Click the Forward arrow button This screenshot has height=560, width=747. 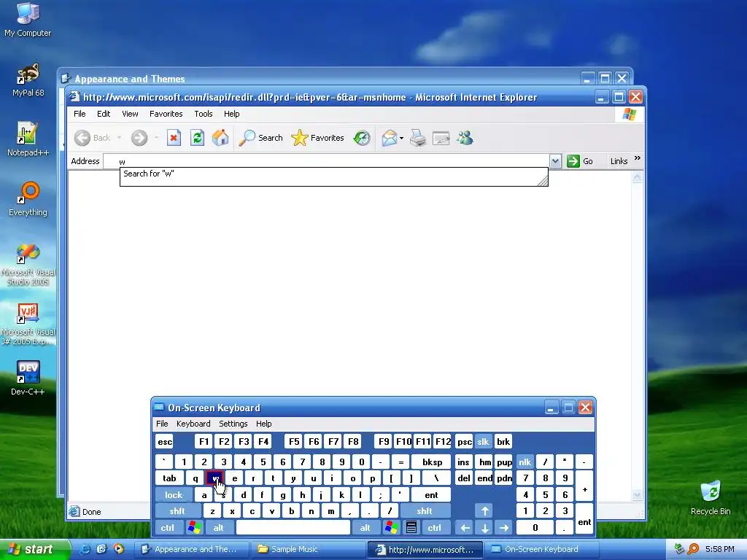[139, 138]
